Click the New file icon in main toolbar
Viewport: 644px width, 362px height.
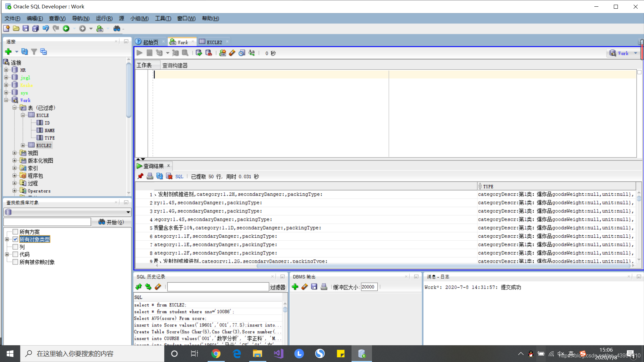tap(6, 28)
